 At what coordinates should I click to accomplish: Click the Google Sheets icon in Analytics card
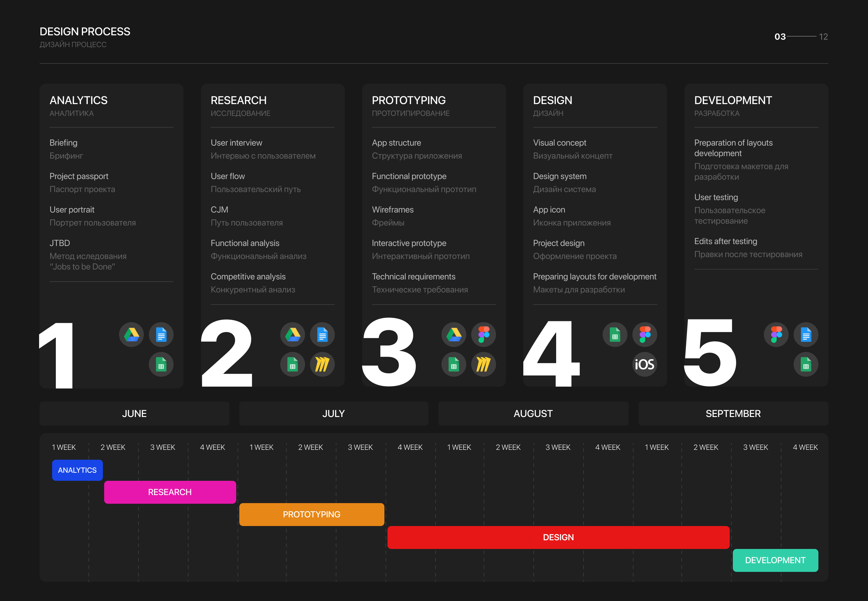click(x=161, y=364)
